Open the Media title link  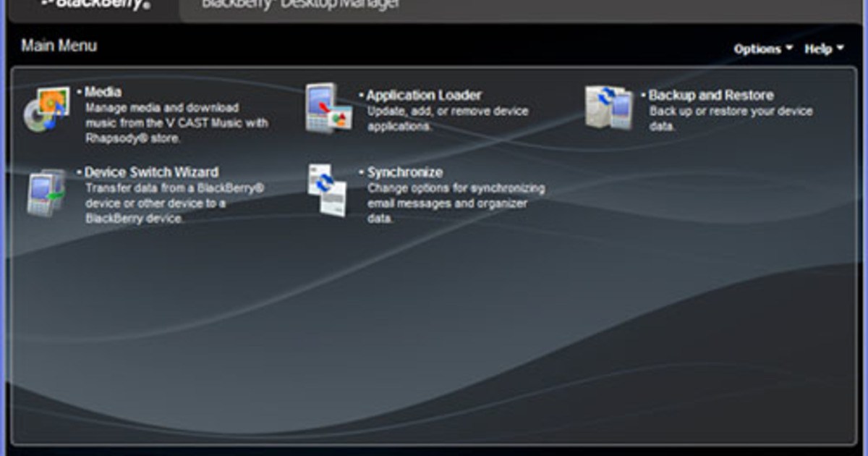[x=103, y=92]
